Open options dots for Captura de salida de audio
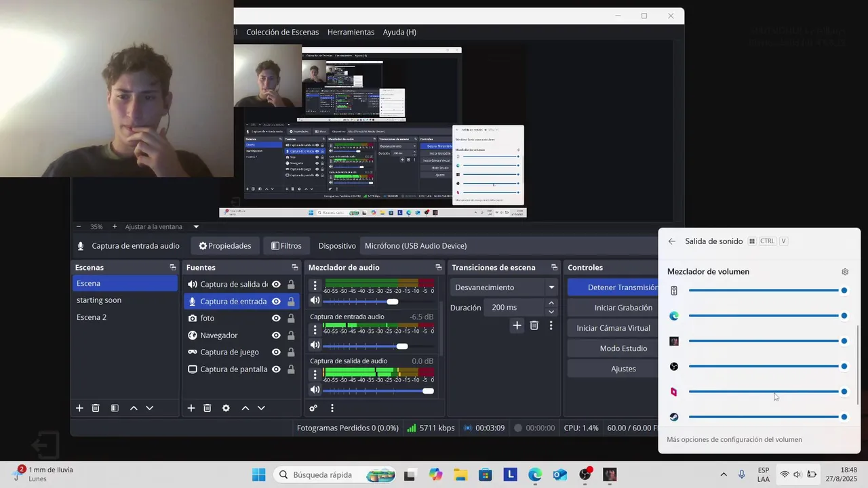This screenshot has height=488, width=868. 315,373
